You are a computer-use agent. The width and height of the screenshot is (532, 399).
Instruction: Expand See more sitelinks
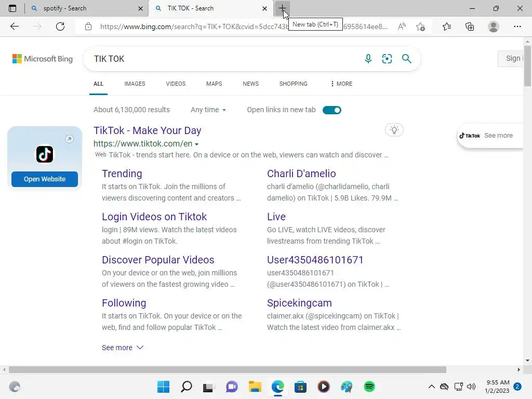point(123,348)
